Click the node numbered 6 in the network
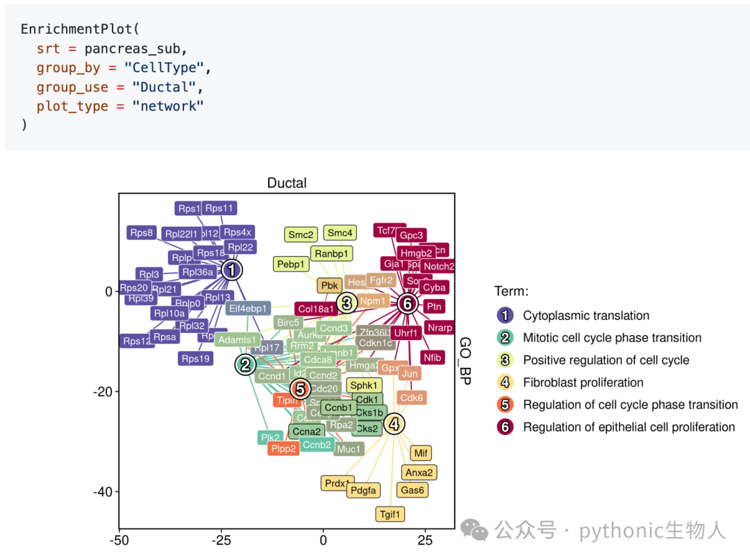The width and height of the screenshot is (750, 560). [x=408, y=303]
